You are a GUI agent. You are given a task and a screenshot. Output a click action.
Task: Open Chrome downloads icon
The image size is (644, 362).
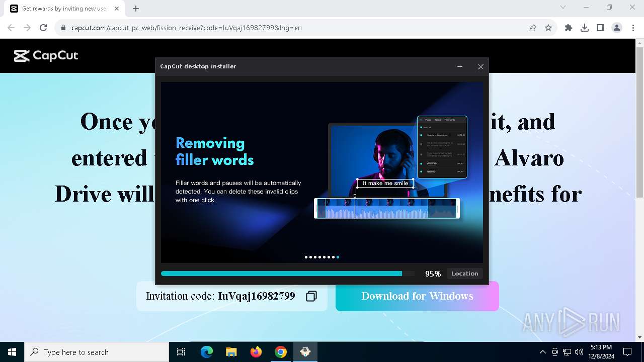coord(585,28)
